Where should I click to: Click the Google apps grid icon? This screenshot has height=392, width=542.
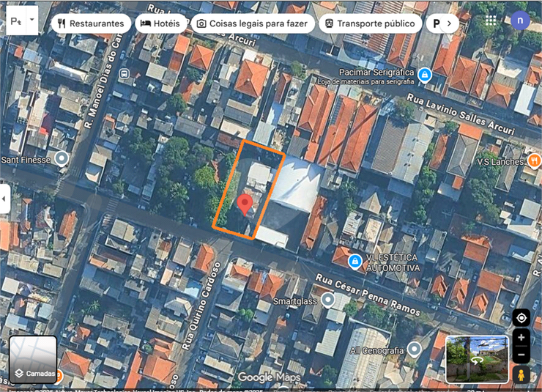tap(491, 21)
